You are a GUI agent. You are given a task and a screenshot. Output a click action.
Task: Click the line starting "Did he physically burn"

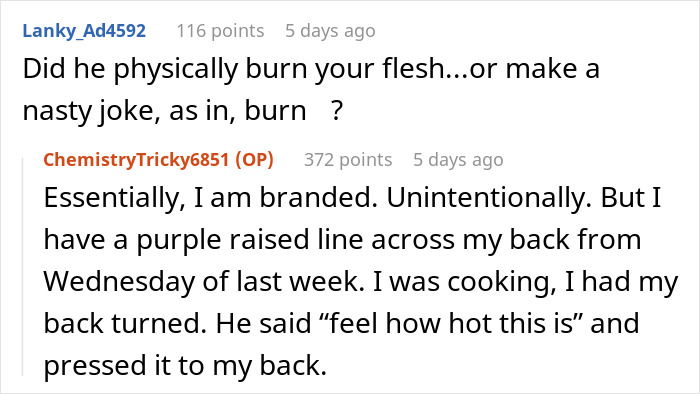(x=311, y=69)
